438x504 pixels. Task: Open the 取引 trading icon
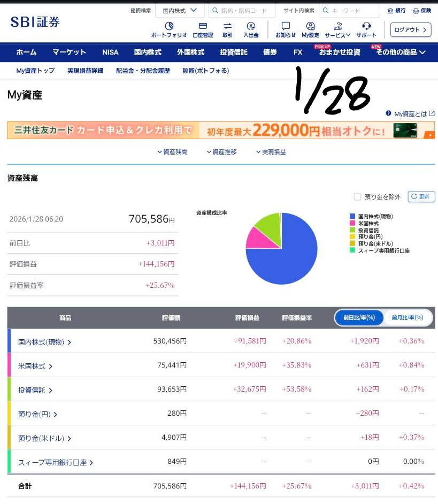click(227, 26)
